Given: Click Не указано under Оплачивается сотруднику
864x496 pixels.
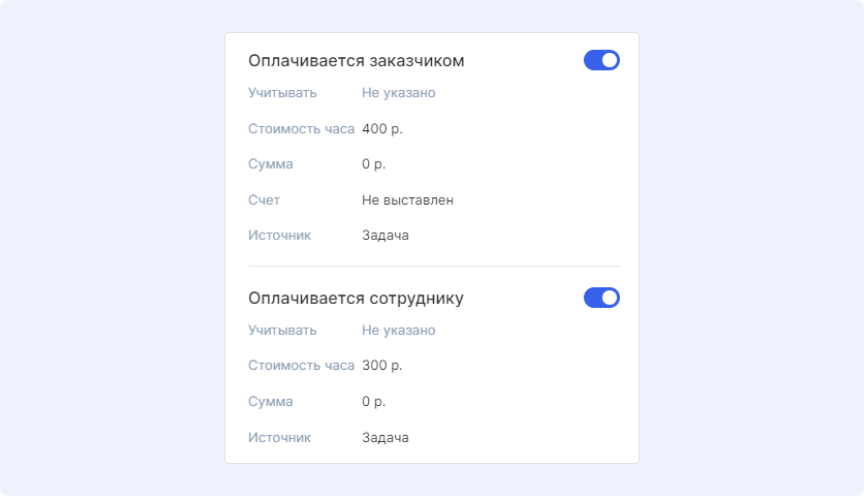Looking at the screenshot, I should click(x=398, y=330).
